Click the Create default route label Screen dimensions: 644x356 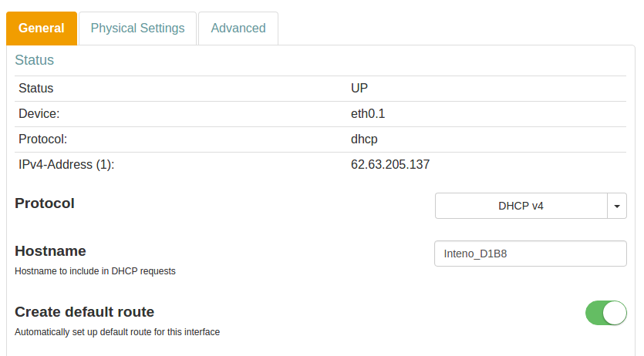[85, 312]
